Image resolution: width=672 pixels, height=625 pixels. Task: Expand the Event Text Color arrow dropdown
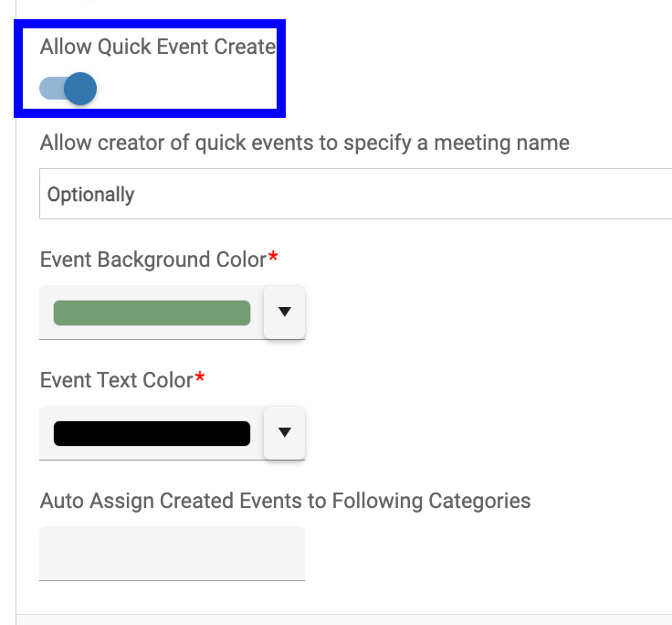point(284,433)
